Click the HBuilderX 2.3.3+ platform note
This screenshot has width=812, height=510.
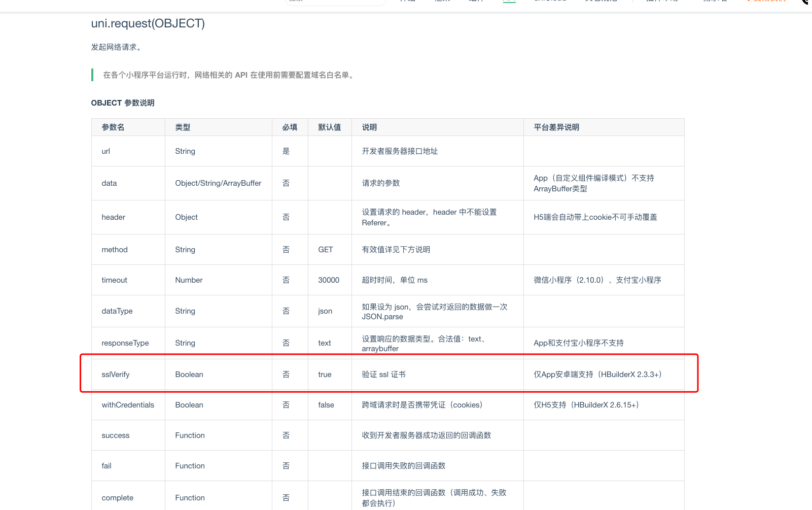tap(597, 375)
